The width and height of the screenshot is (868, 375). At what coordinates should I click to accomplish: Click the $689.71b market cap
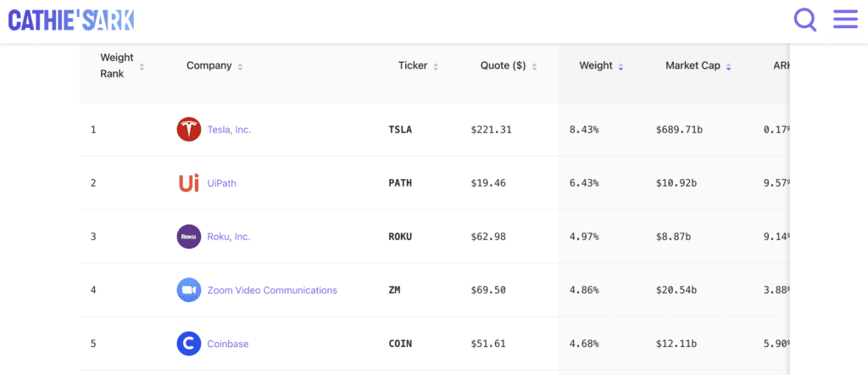click(x=679, y=130)
